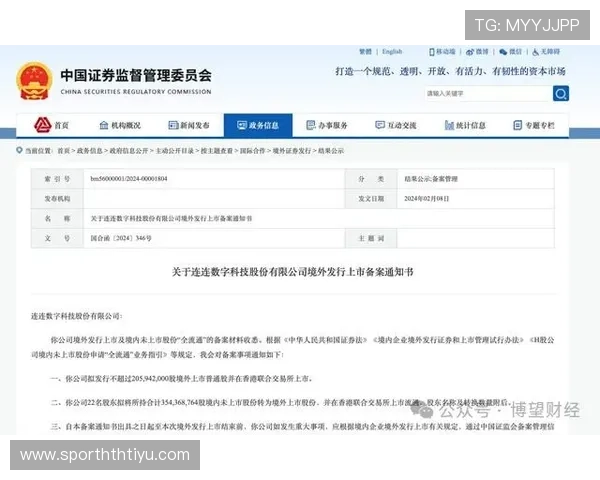Open the 微博 Weibo icon link
This screenshot has width=600, height=480.
click(477, 52)
